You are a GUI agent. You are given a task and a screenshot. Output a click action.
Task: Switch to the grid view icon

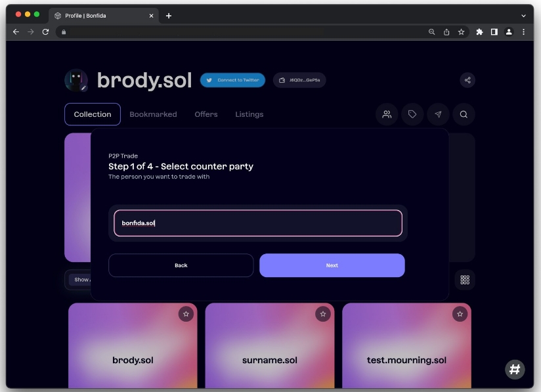click(x=465, y=280)
